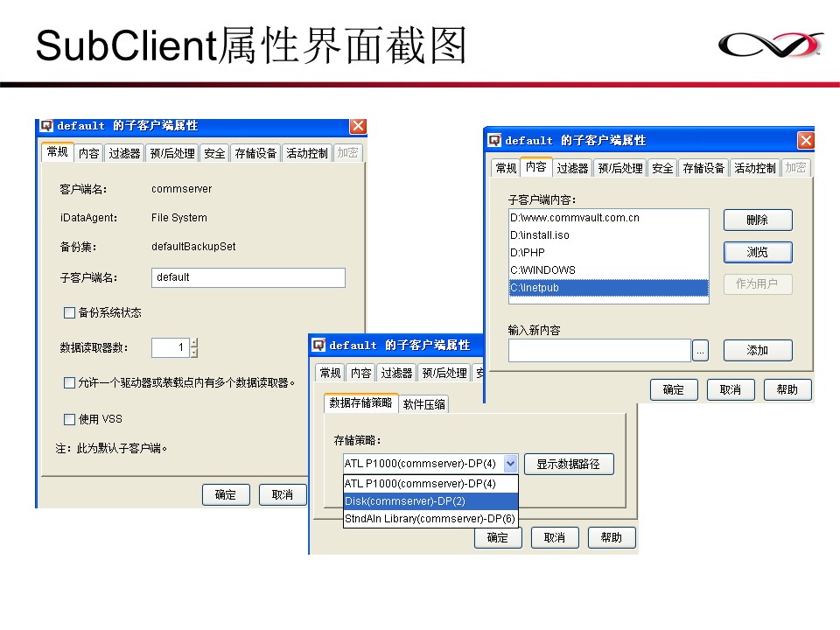
Task: Switch to 常规 tab in right dialog
Action: [506, 168]
